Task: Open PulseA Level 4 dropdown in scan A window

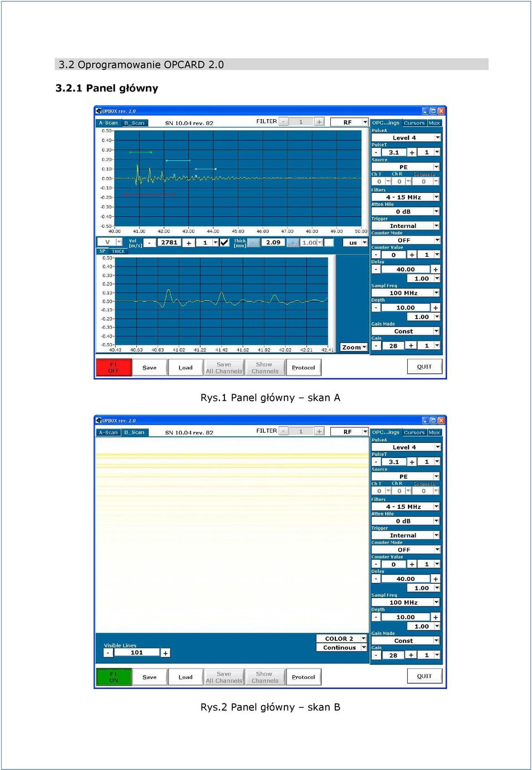Action: coord(437,137)
